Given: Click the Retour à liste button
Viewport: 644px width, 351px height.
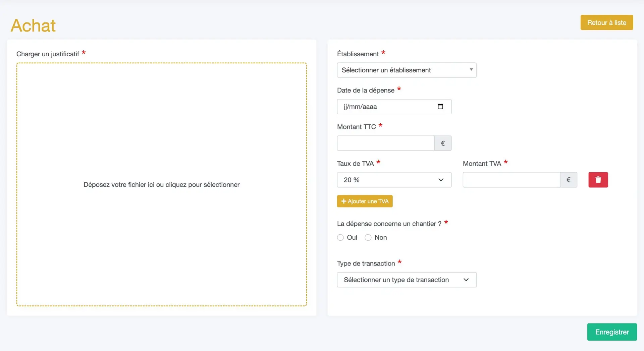Looking at the screenshot, I should click(x=606, y=22).
